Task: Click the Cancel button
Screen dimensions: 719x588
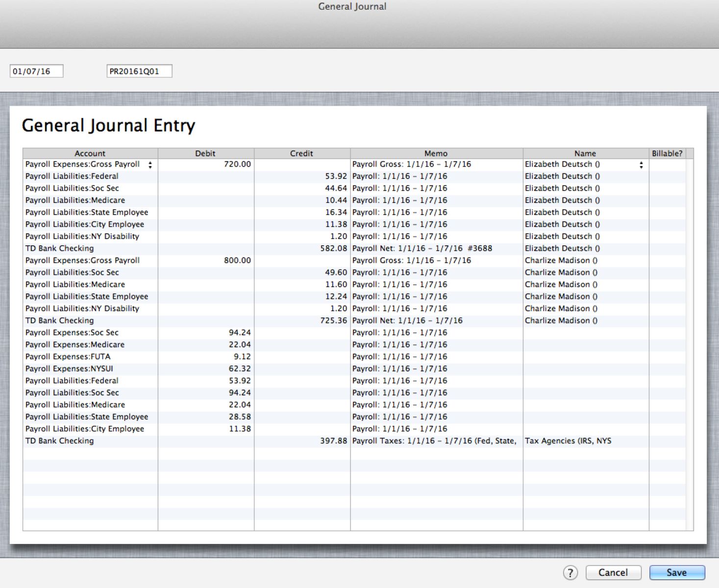Action: [613, 572]
